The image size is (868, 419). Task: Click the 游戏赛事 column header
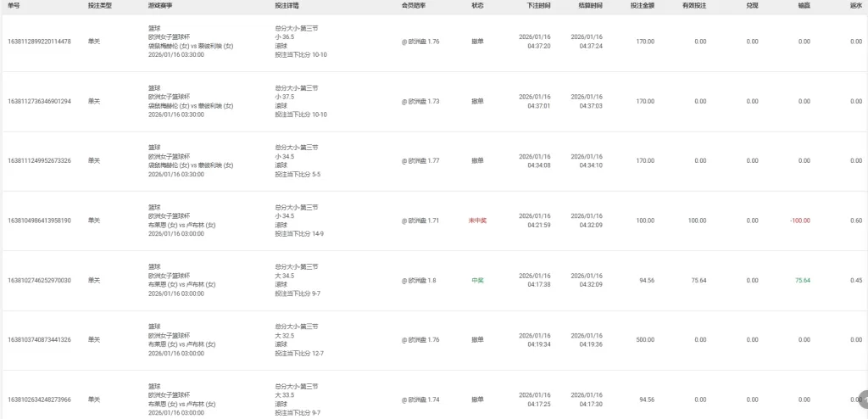click(159, 5)
